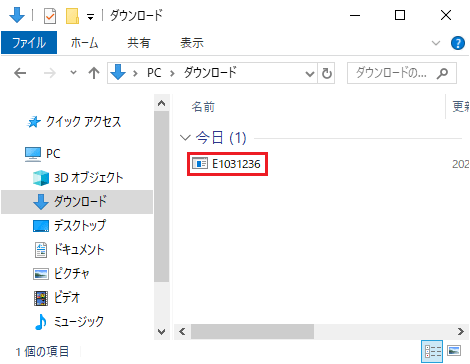Click the horizontal scrollbar left arrow
The width and height of the screenshot is (470, 364).
182,332
